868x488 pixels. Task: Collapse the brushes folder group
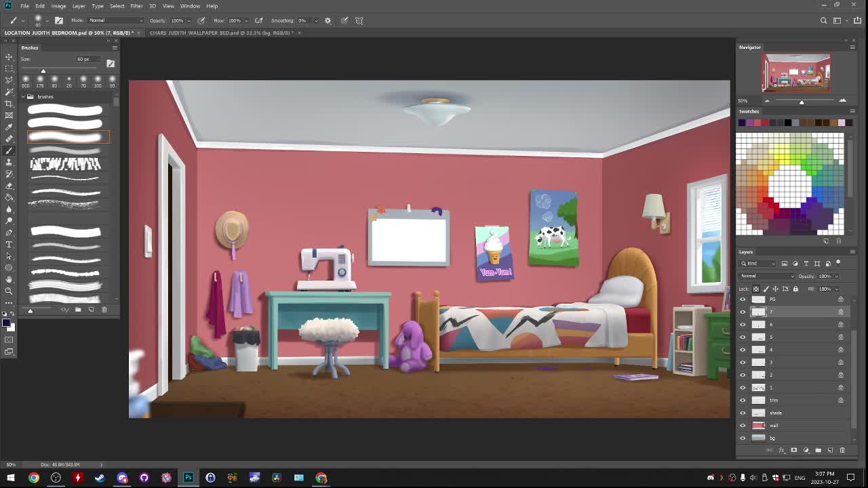pos(23,97)
